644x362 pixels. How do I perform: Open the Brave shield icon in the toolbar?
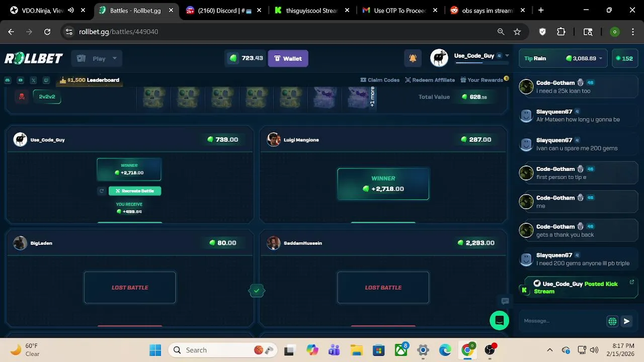[x=542, y=32]
